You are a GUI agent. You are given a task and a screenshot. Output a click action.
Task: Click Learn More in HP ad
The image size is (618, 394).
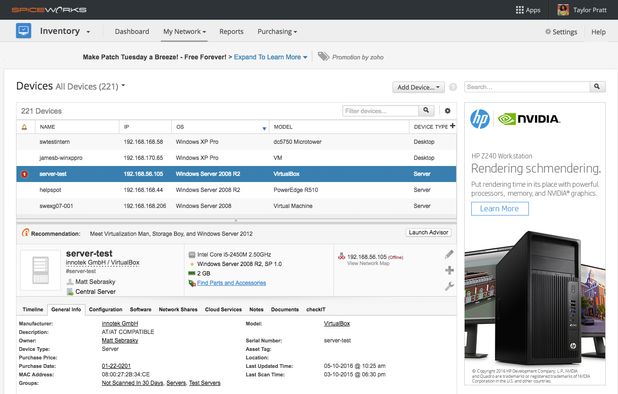pos(499,209)
